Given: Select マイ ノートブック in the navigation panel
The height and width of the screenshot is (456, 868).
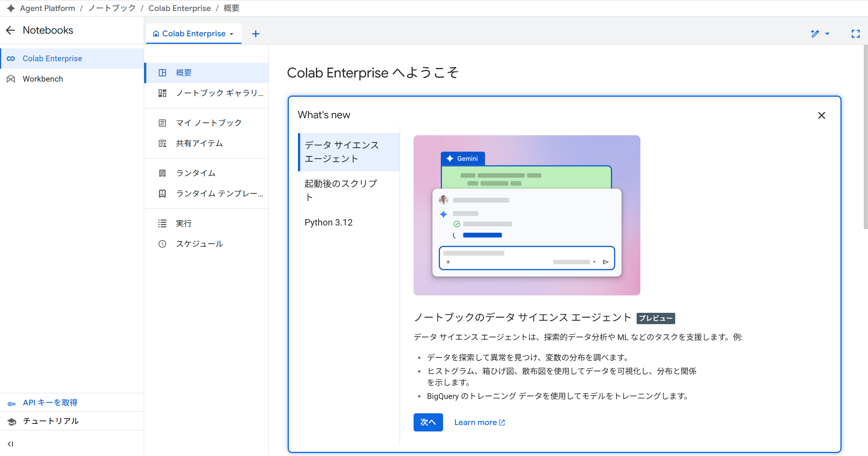Looking at the screenshot, I should [x=207, y=122].
